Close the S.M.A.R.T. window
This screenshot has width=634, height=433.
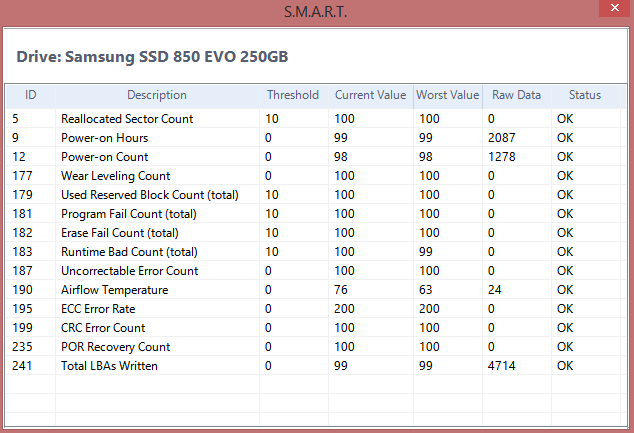click(x=615, y=8)
